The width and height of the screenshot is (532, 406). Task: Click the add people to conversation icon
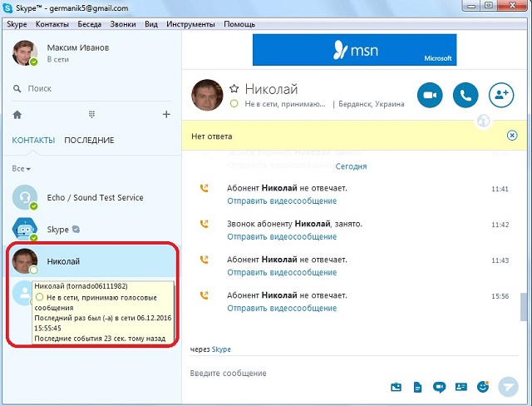coord(500,95)
